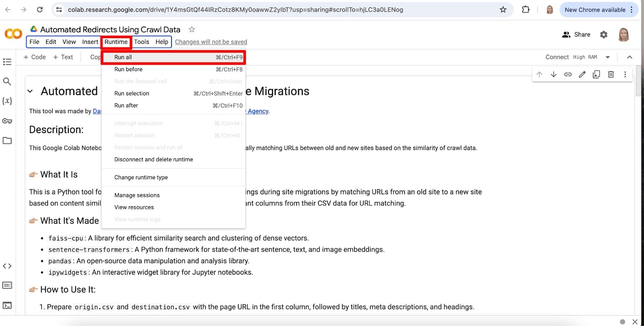Star the notebook title
The image size is (644, 326).
(x=192, y=29)
